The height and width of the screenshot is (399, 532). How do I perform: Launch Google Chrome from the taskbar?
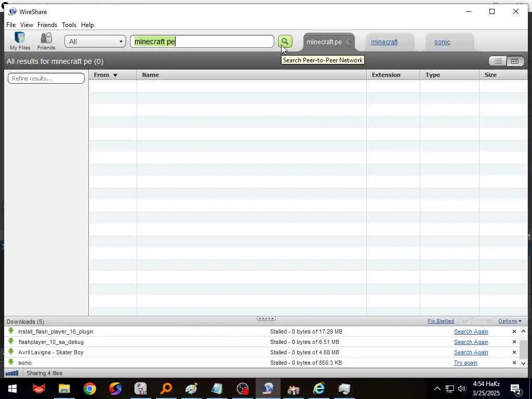(x=90, y=389)
